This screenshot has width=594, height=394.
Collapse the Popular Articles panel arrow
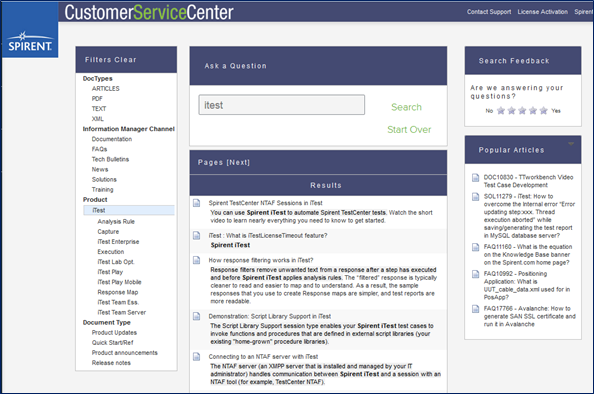571,144
